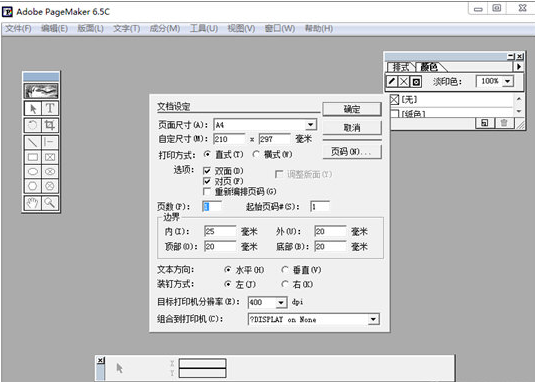Image resolution: width=535 pixels, height=382 pixels.
Task: Open the 组合到打印机 printer dropdown
Action: [373, 320]
